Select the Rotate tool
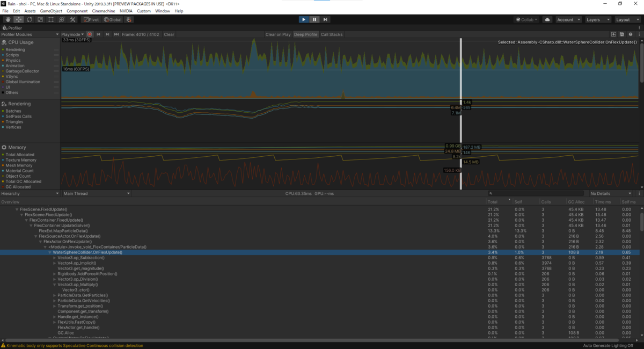 pyautogui.click(x=30, y=19)
